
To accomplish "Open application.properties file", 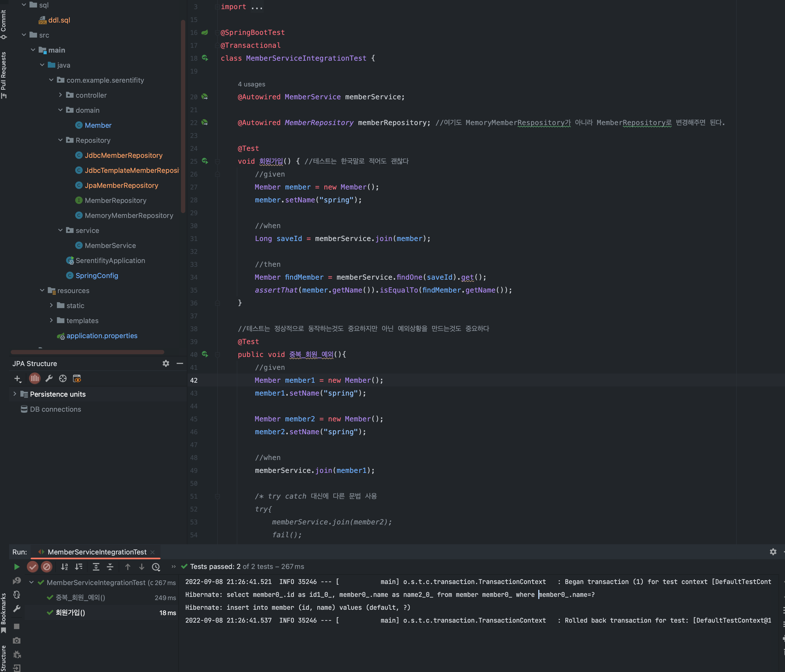I will (101, 336).
